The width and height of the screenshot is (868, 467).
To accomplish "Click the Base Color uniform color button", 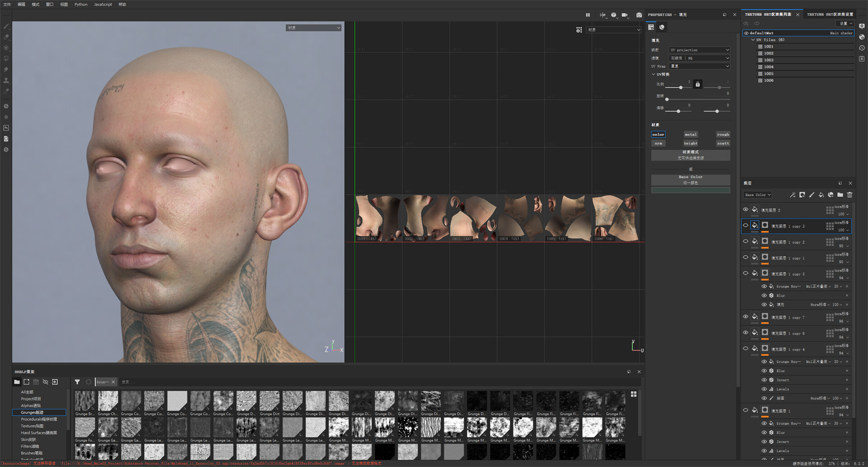I will [690, 179].
